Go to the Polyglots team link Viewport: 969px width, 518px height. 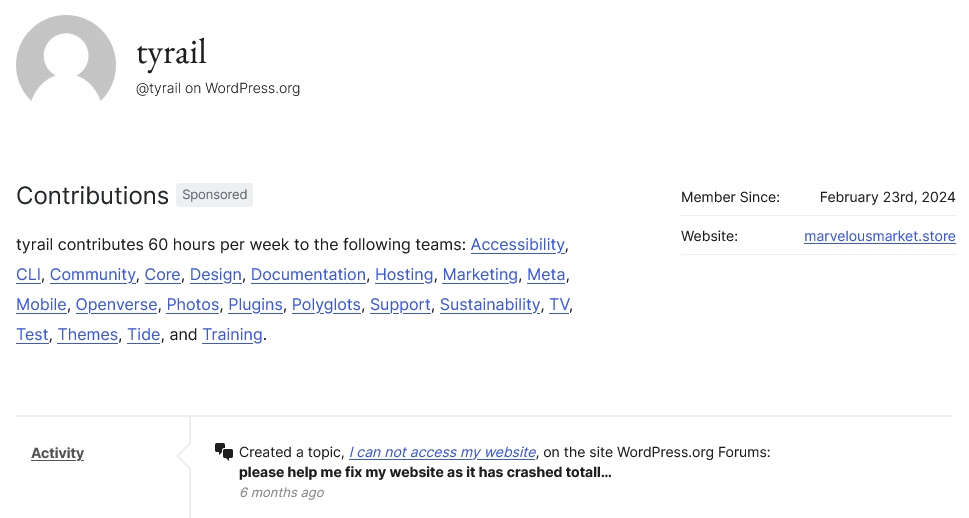click(x=326, y=305)
